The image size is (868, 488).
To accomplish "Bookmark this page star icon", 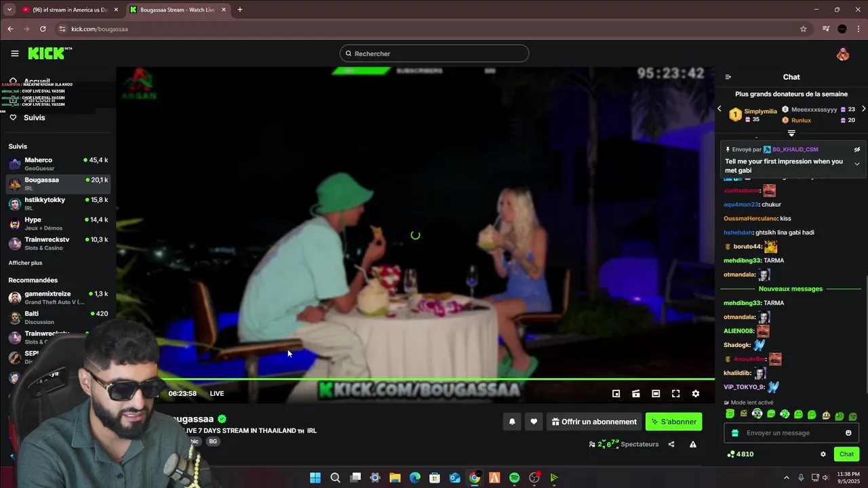I will (804, 29).
